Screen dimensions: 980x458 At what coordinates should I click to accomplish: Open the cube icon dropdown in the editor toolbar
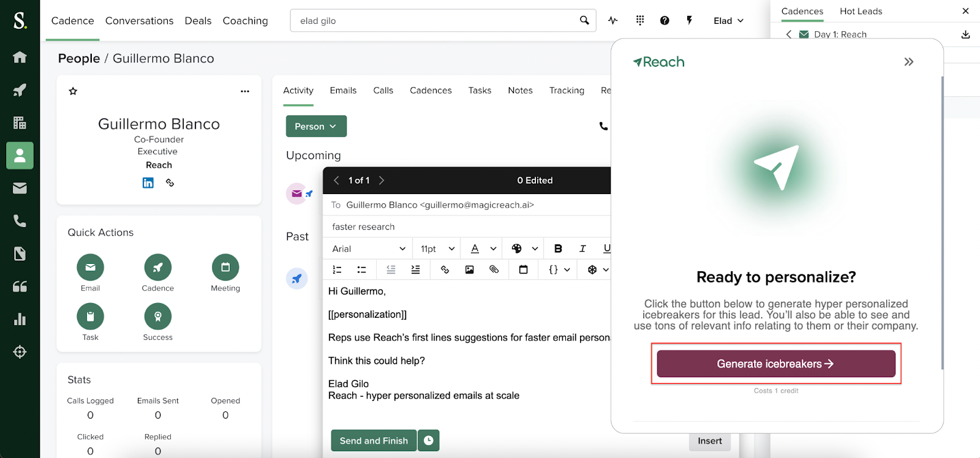(x=598, y=269)
